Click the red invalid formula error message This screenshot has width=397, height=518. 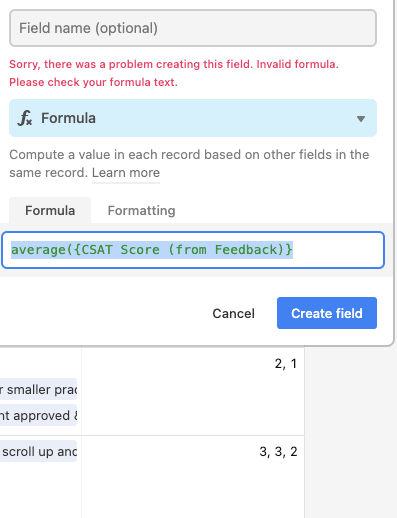[x=174, y=73]
